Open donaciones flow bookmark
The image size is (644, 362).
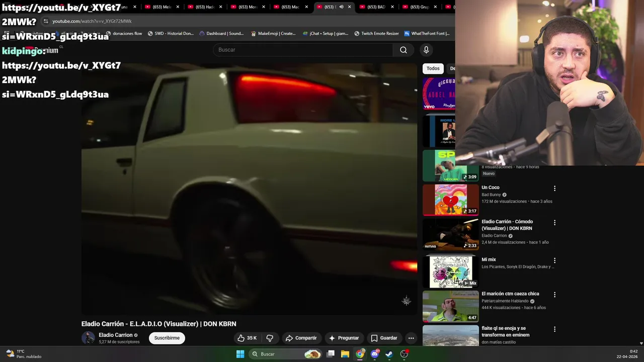[x=124, y=34]
